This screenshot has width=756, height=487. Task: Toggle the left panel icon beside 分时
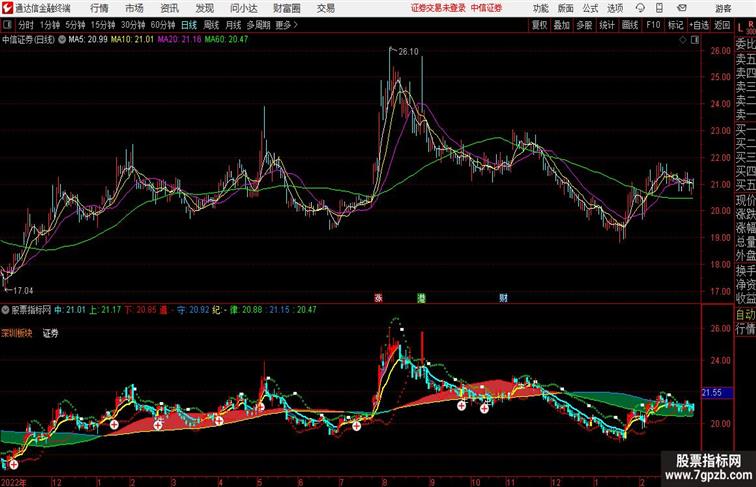(x=7, y=25)
